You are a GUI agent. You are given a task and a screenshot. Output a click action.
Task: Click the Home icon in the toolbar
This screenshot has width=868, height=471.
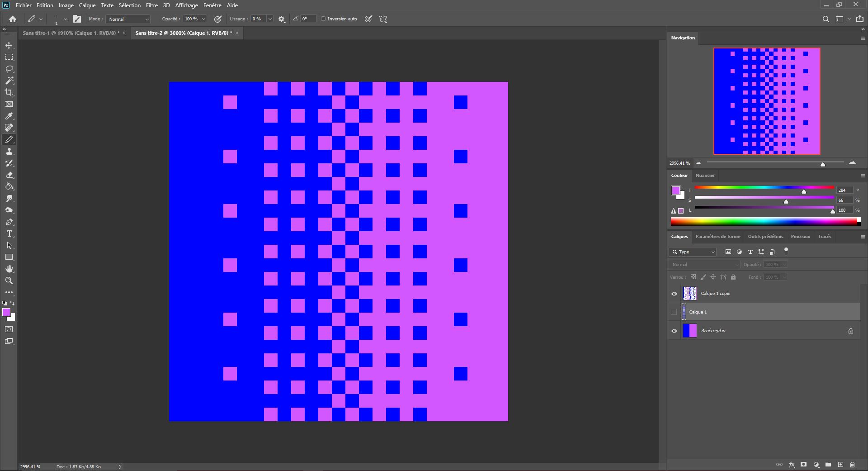point(12,19)
